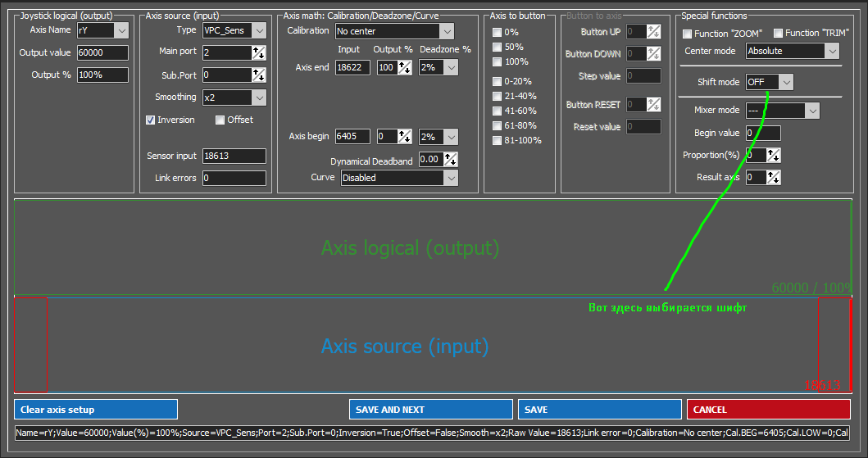This screenshot has height=458, width=868.
Task: Click the Reset value field
Action: 643,127
